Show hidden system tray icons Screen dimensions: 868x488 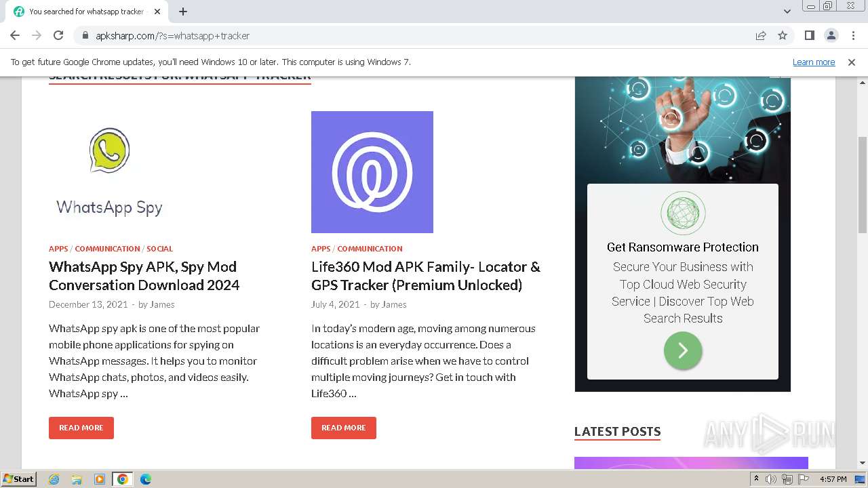click(x=756, y=479)
